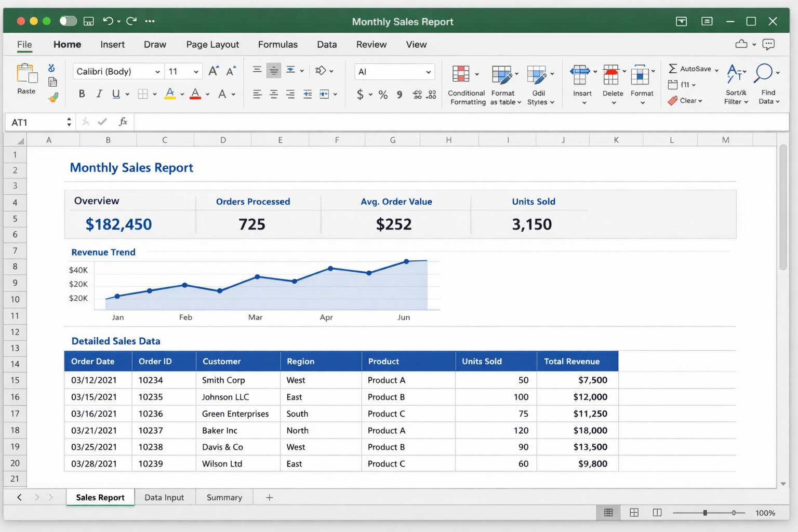Click the Undo arrow icon

click(x=108, y=21)
